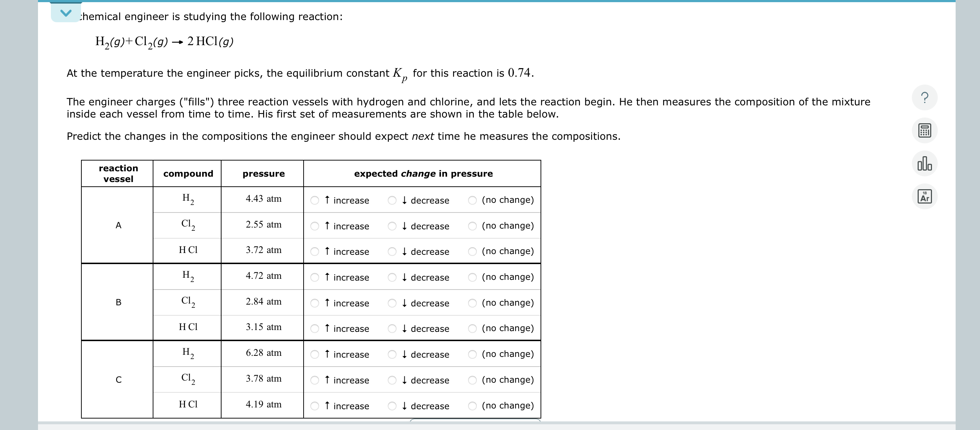
Task: Select decrease for H2 in vessel B
Action: pos(392,277)
